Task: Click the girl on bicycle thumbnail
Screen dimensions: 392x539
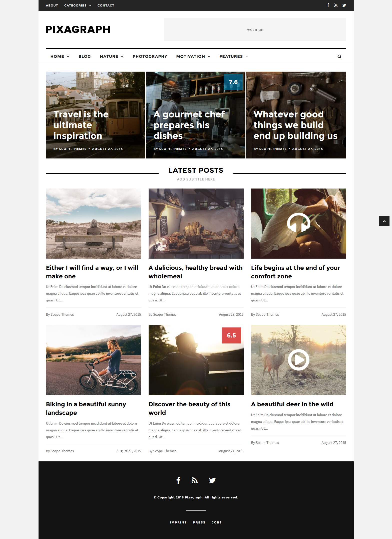Action: tap(94, 360)
